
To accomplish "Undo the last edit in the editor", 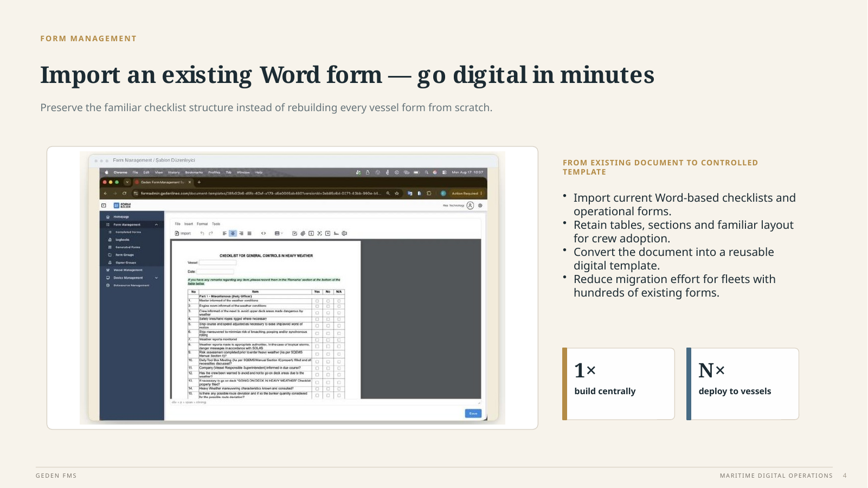I will tap(202, 234).
